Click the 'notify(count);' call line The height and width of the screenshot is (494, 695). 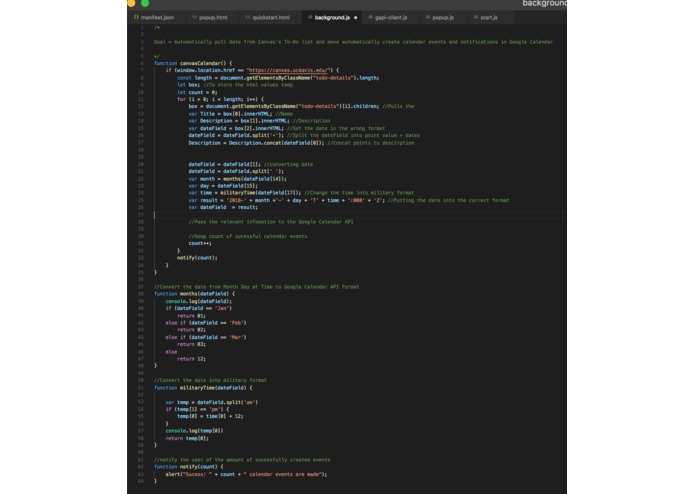(197, 257)
